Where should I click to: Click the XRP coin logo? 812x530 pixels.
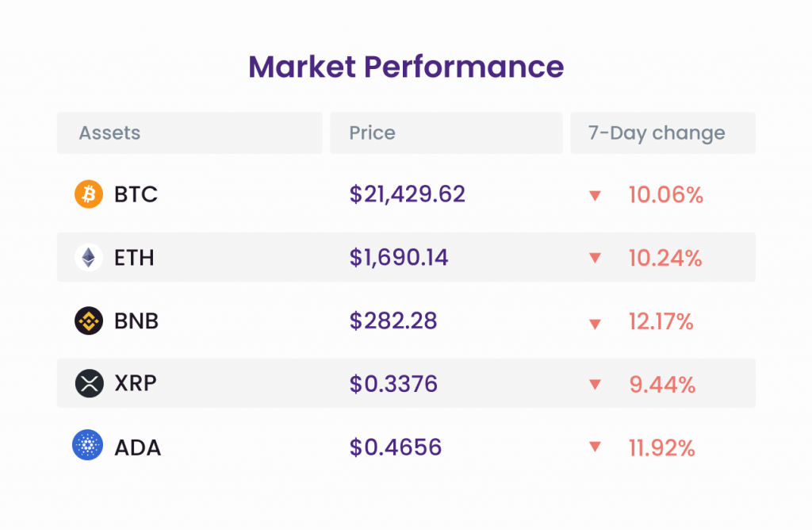click(x=89, y=383)
